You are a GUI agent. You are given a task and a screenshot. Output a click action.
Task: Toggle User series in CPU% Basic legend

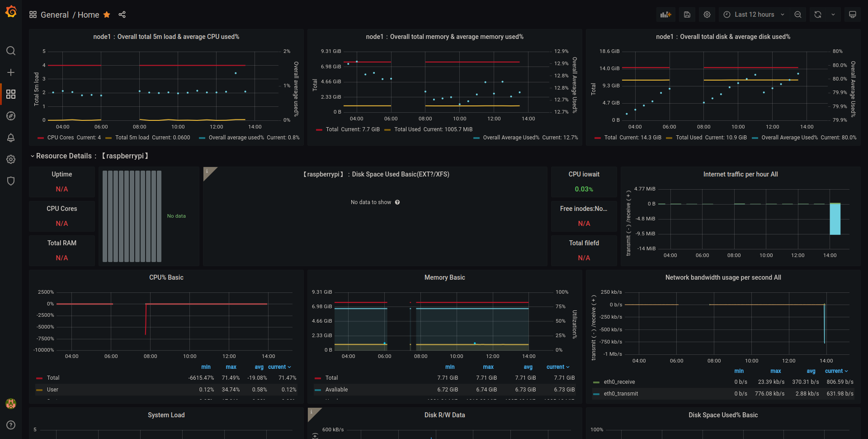tap(52, 390)
